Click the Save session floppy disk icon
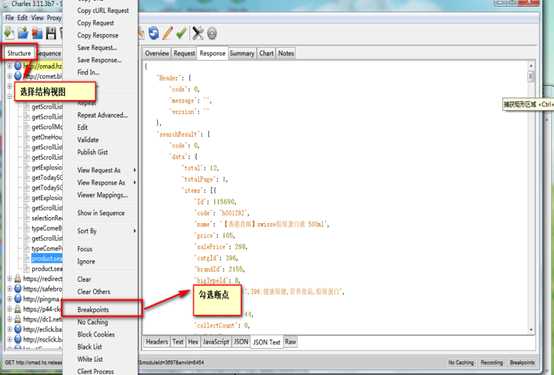 pos(51,34)
